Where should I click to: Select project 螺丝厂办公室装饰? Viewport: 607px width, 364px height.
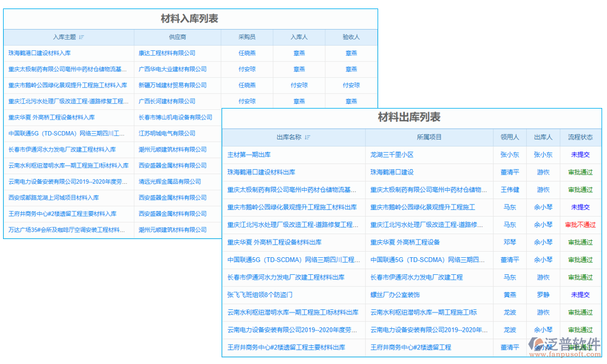[395, 295]
